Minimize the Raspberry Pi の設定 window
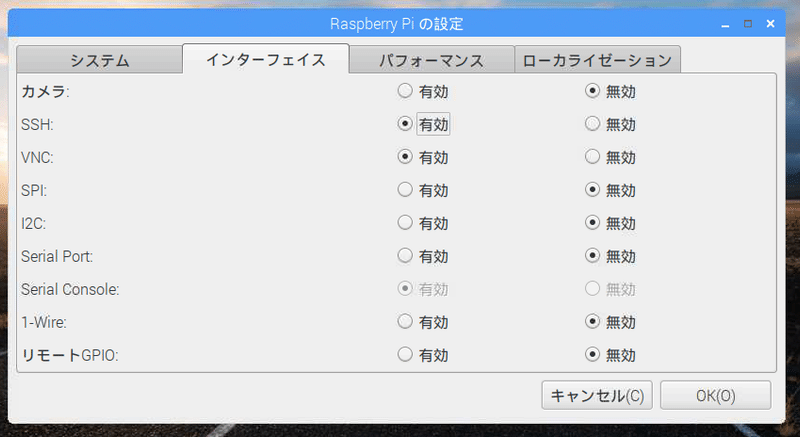Viewport: 800px width, 437px height. coord(725,24)
